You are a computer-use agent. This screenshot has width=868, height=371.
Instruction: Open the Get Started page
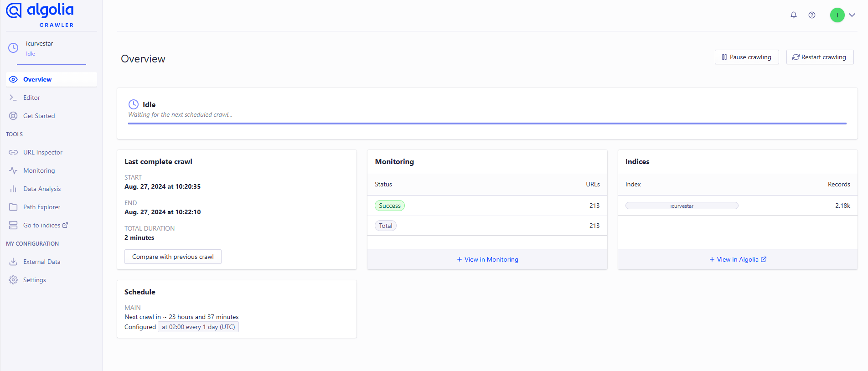[39, 116]
